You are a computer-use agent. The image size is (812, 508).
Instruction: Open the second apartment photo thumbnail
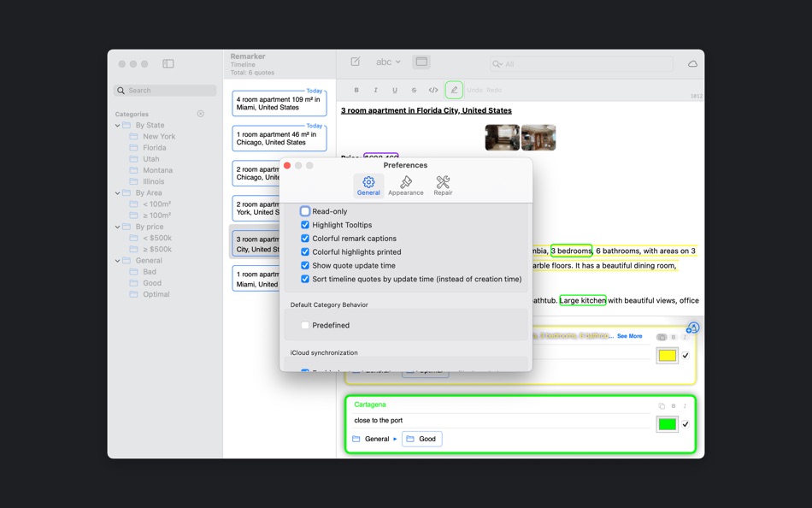(x=538, y=138)
